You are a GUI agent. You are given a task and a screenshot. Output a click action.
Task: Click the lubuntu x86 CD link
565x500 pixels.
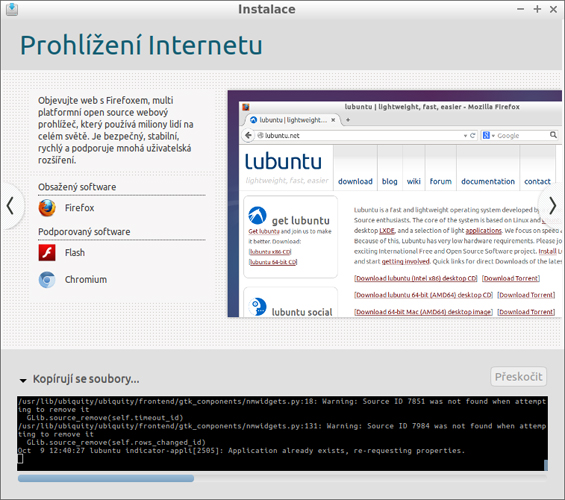click(x=270, y=252)
